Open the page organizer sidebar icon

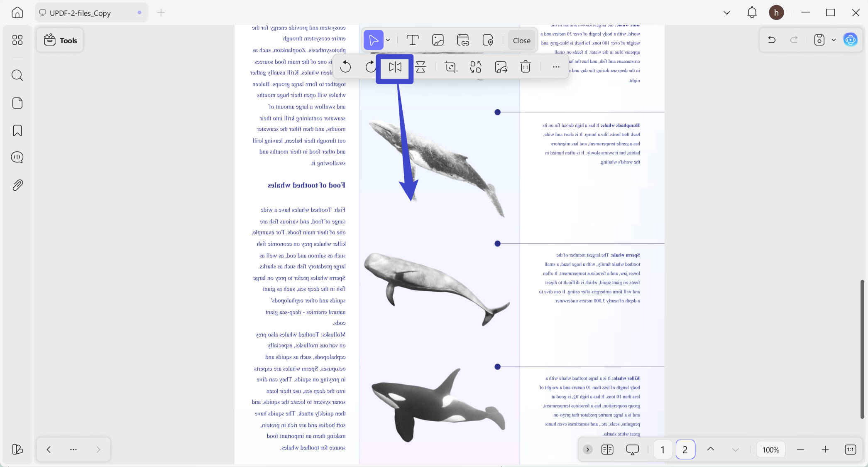17,103
